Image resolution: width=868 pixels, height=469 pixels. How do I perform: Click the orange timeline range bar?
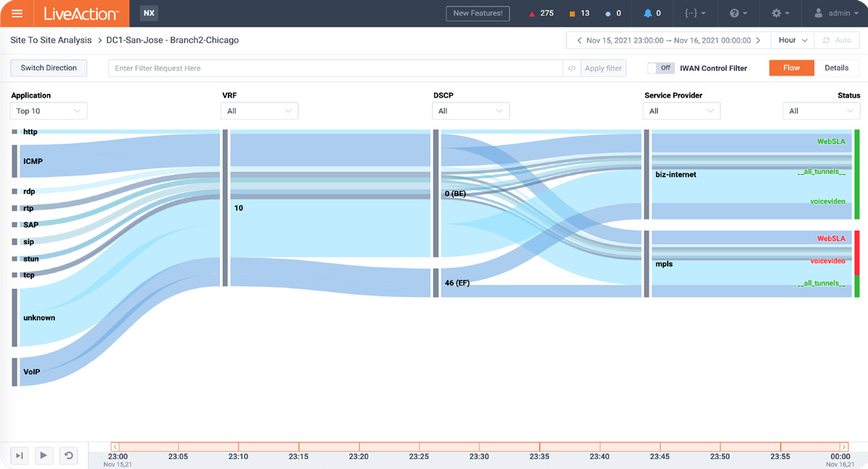[x=477, y=447]
